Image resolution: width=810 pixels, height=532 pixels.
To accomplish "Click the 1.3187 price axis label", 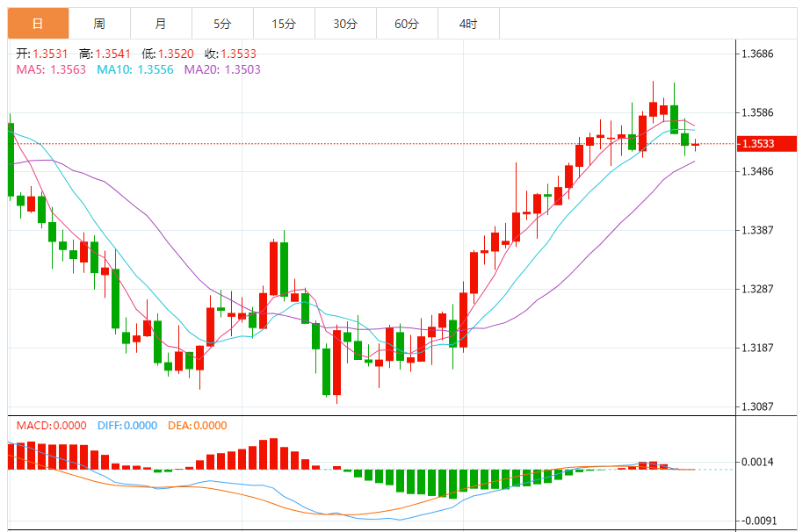I will point(757,348).
